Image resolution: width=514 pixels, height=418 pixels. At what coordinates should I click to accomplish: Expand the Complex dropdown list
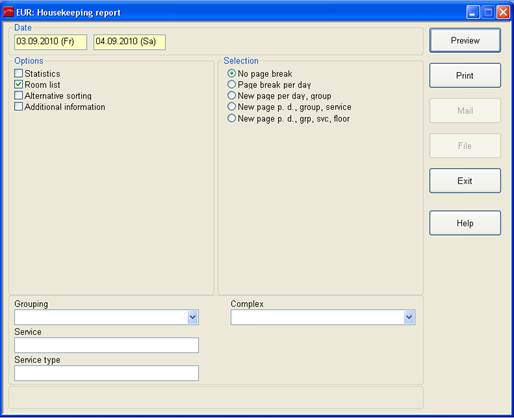pyautogui.click(x=409, y=317)
